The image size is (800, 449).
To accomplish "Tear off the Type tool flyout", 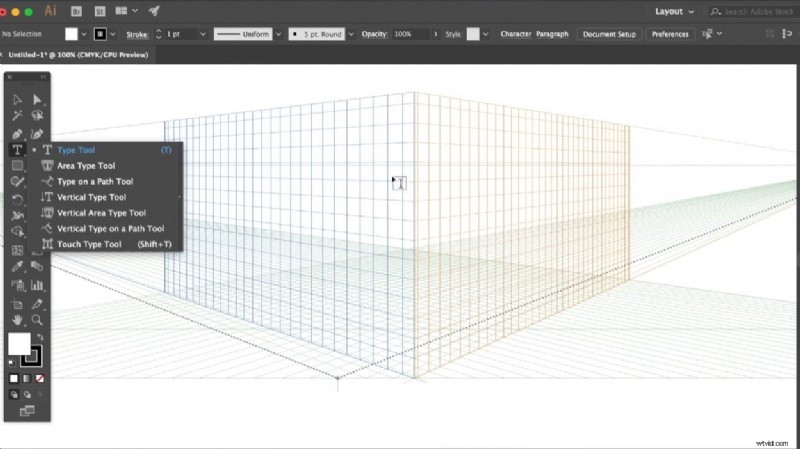I will [x=180, y=197].
